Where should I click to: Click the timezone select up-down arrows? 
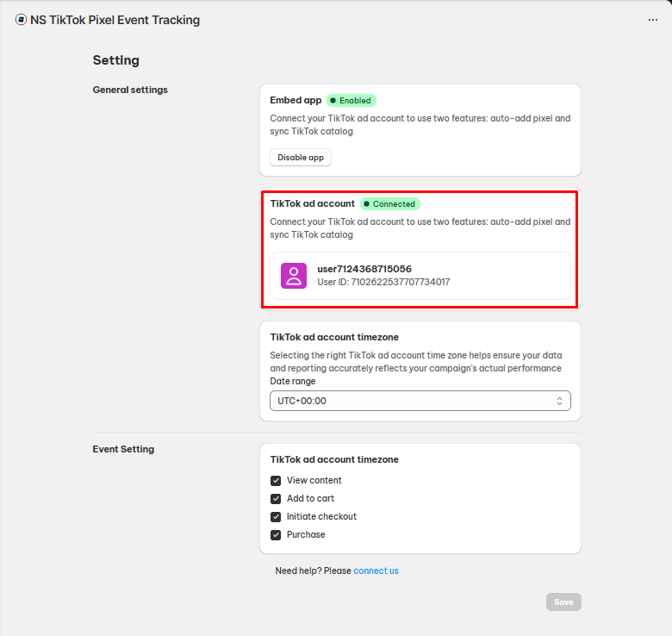click(559, 401)
